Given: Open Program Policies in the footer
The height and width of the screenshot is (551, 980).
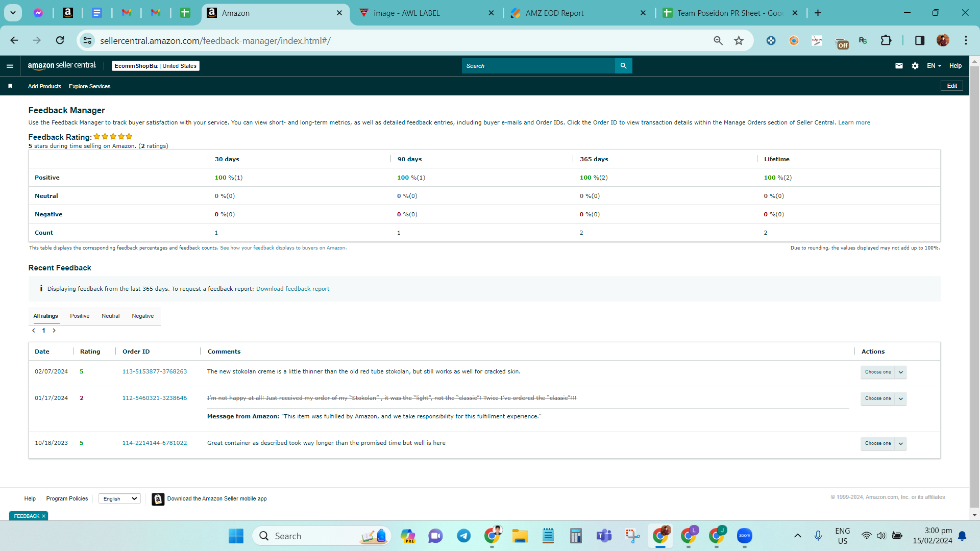Looking at the screenshot, I should click(67, 499).
